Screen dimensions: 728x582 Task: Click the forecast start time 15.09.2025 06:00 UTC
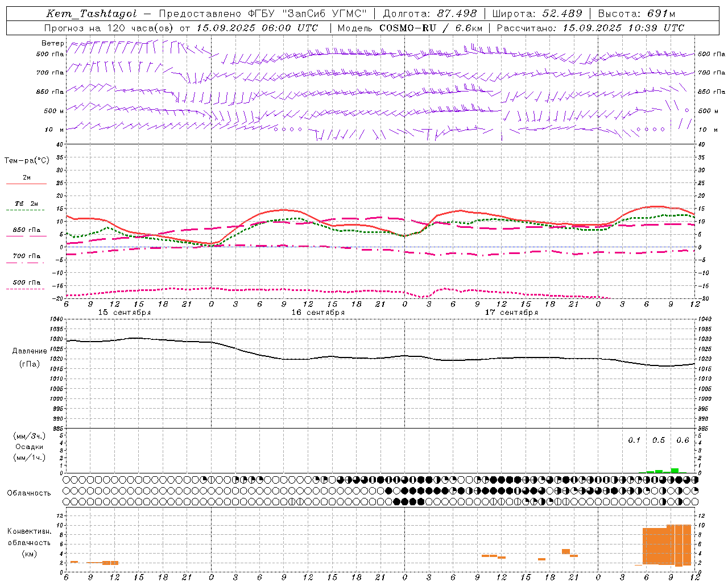point(257,28)
